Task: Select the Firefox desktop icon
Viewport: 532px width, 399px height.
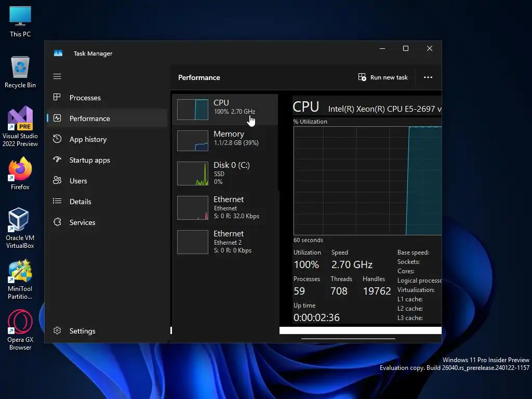Action: point(20,174)
